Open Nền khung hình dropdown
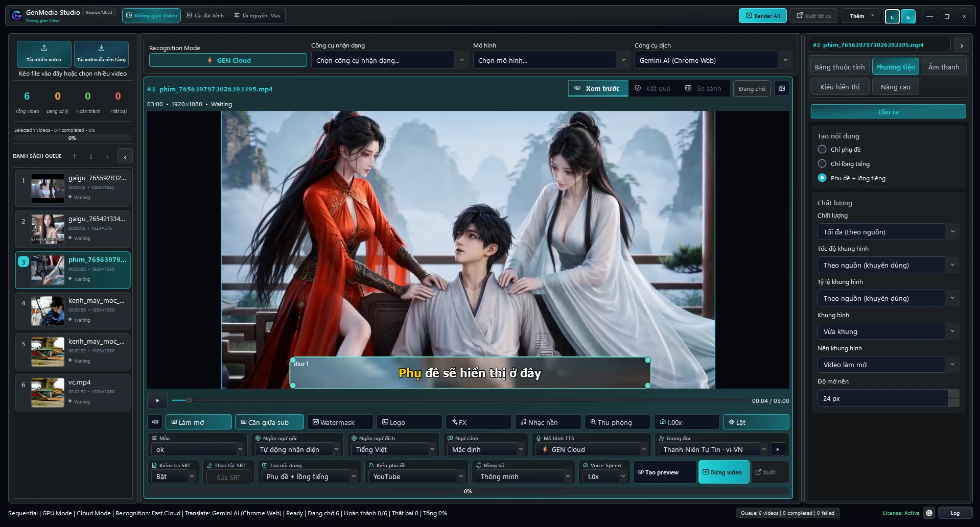This screenshot has height=527, width=980. coord(888,365)
